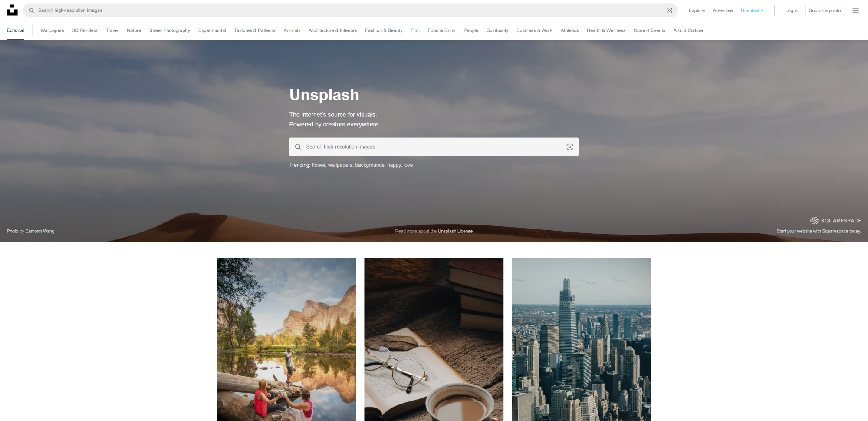This screenshot has height=421, width=868.
Task: Open the 3D Renders category
Action: (x=85, y=30)
